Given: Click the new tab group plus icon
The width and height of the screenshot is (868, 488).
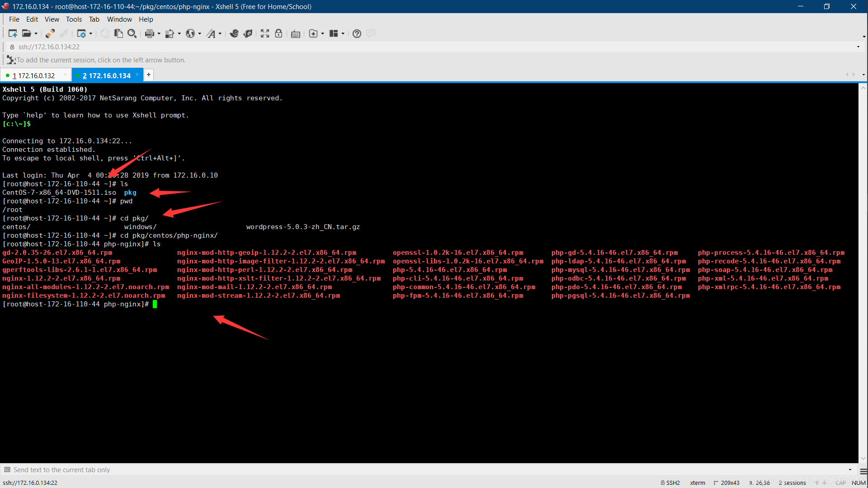Looking at the screenshot, I should point(313,33).
